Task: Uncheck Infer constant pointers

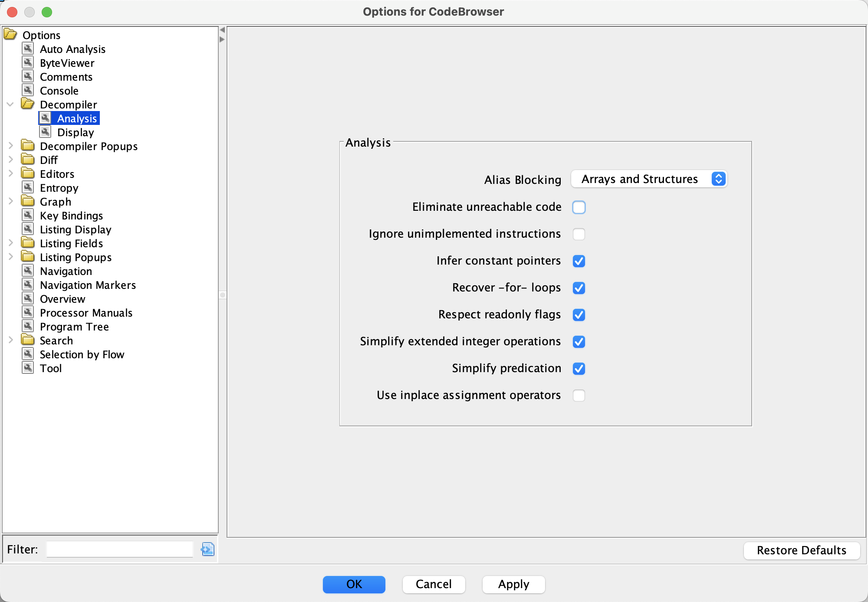Action: (x=579, y=261)
